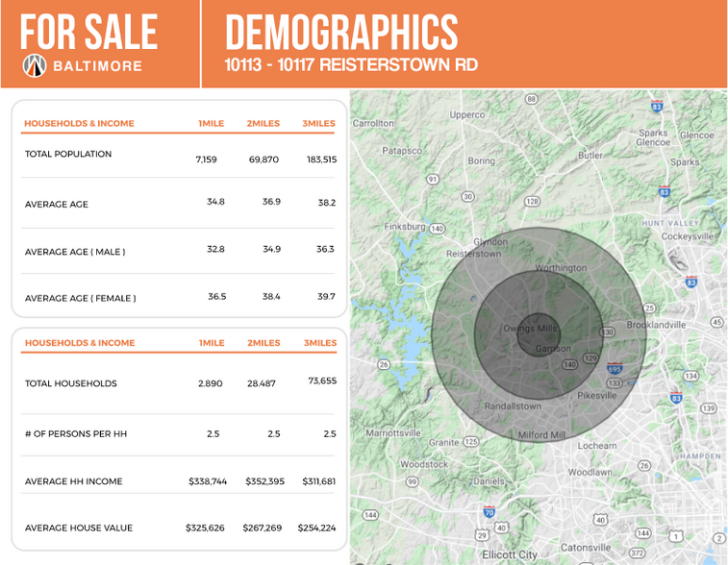Click the Owings Mills map label
This screenshot has height=565, width=728.
click(530, 329)
